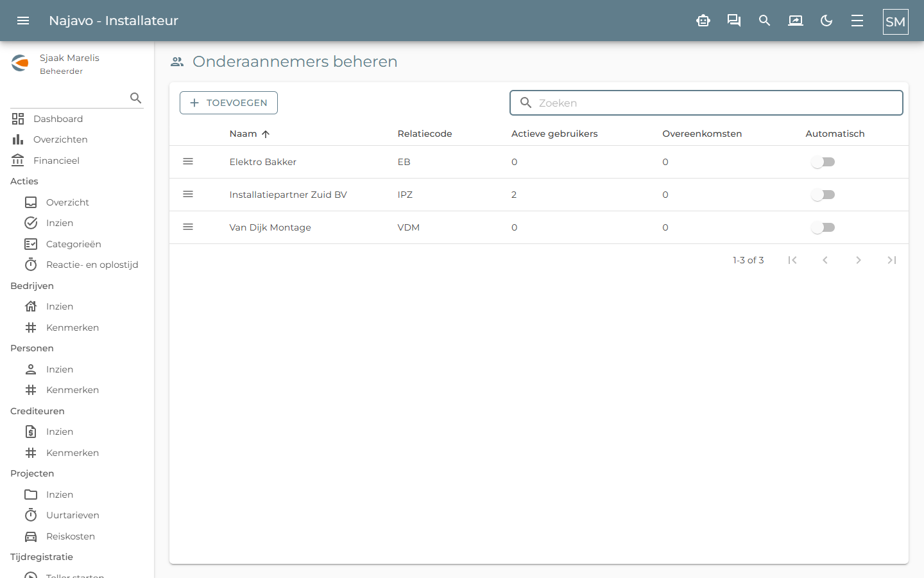Toggle Automatisch for Installatiepartner Zuid BV
This screenshot has height=578, width=924.
823,195
